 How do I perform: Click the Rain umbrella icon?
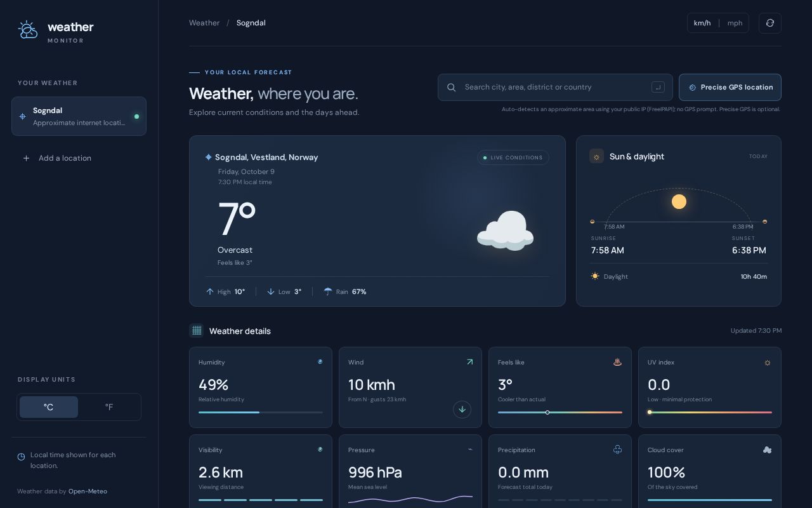pyautogui.click(x=328, y=291)
